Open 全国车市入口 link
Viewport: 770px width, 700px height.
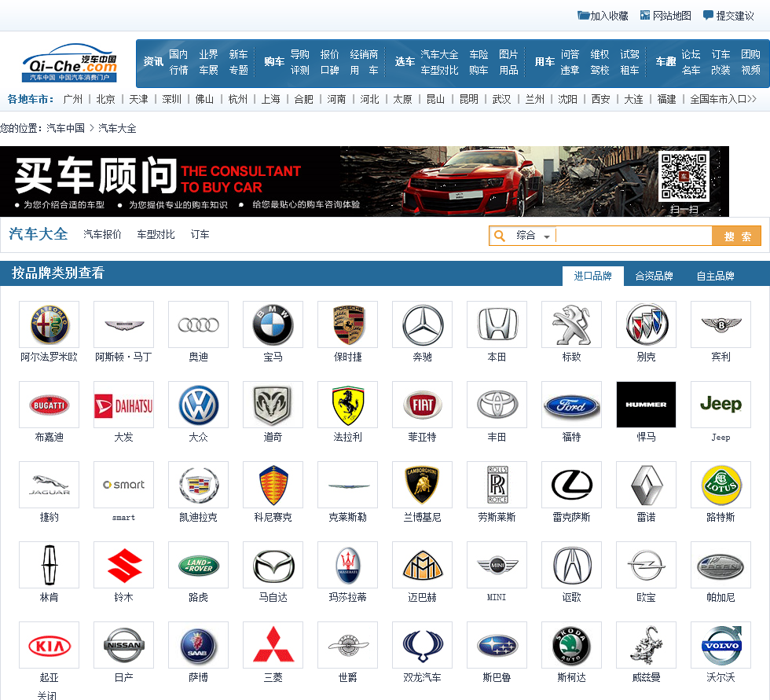click(723, 99)
